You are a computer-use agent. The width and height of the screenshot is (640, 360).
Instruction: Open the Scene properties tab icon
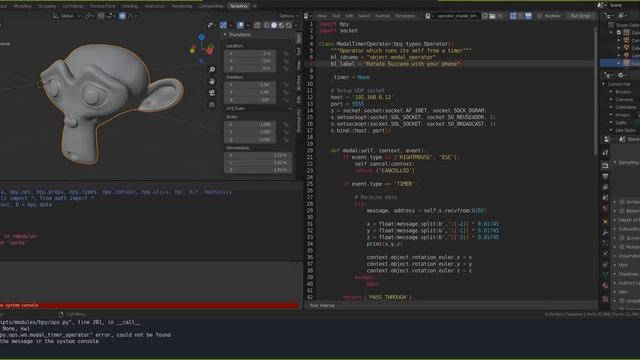coord(605,198)
